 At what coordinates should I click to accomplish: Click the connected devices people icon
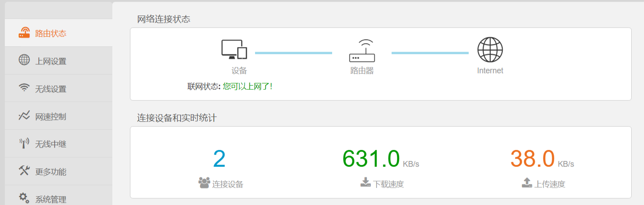204,183
